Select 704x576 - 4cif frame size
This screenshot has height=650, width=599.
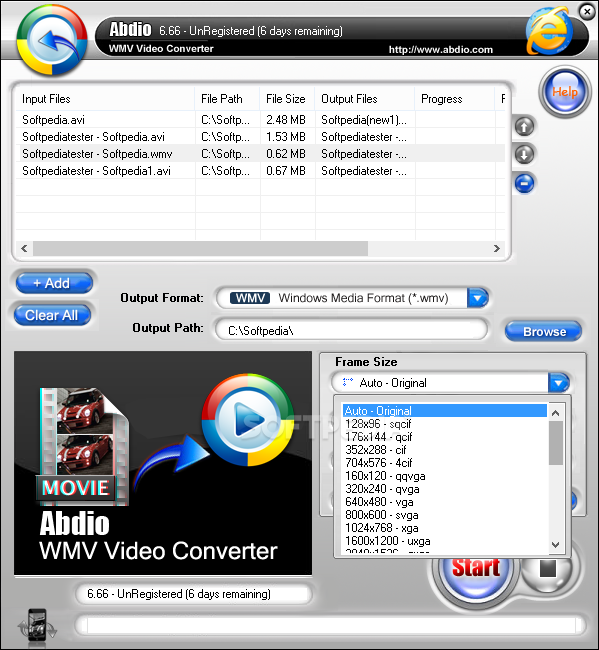click(444, 463)
